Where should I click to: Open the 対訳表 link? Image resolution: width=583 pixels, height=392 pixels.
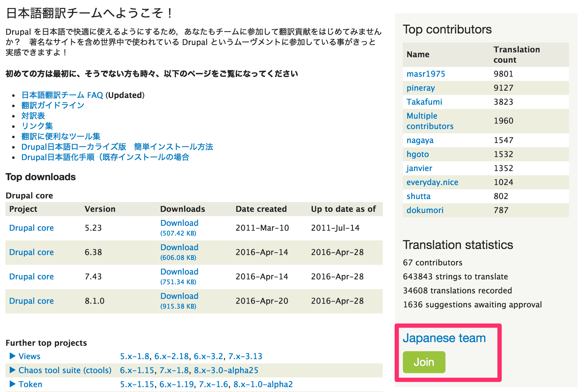click(x=33, y=116)
